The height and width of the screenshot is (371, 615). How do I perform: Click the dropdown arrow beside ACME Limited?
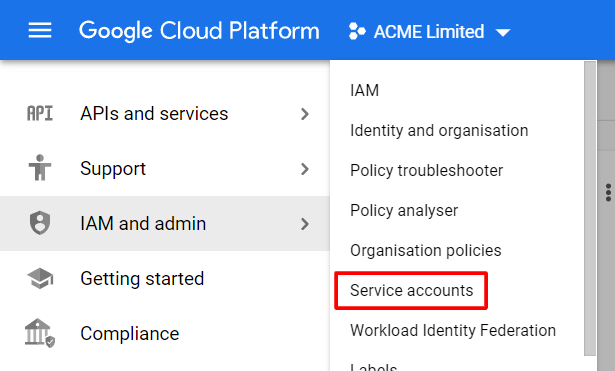[503, 33]
